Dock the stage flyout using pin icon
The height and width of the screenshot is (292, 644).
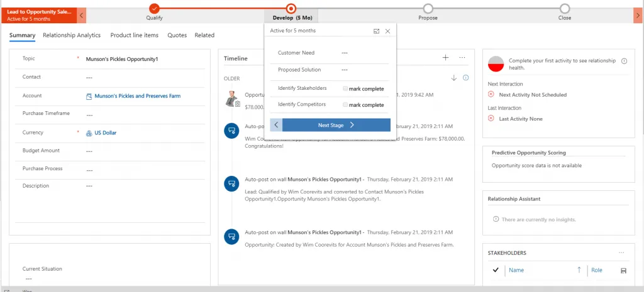tap(376, 31)
